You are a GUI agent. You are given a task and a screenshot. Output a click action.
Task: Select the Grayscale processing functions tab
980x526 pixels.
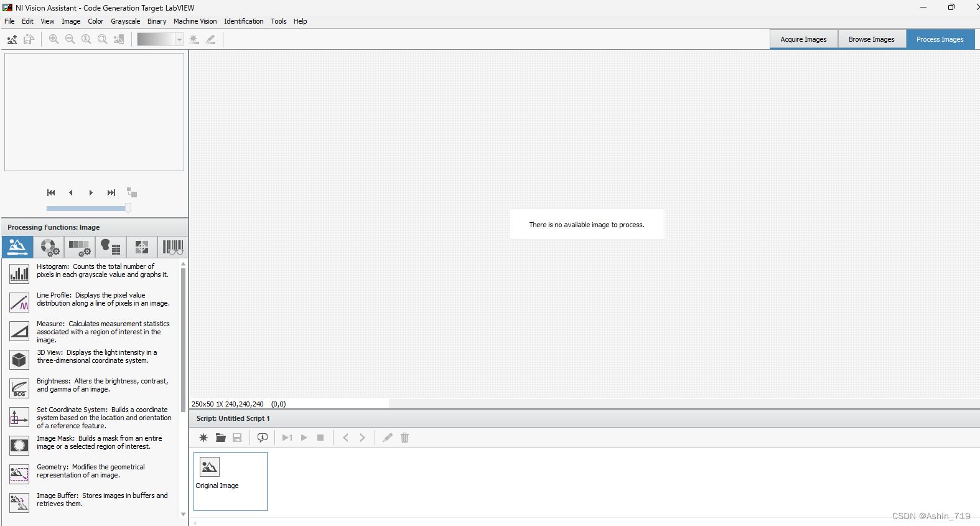pos(80,247)
